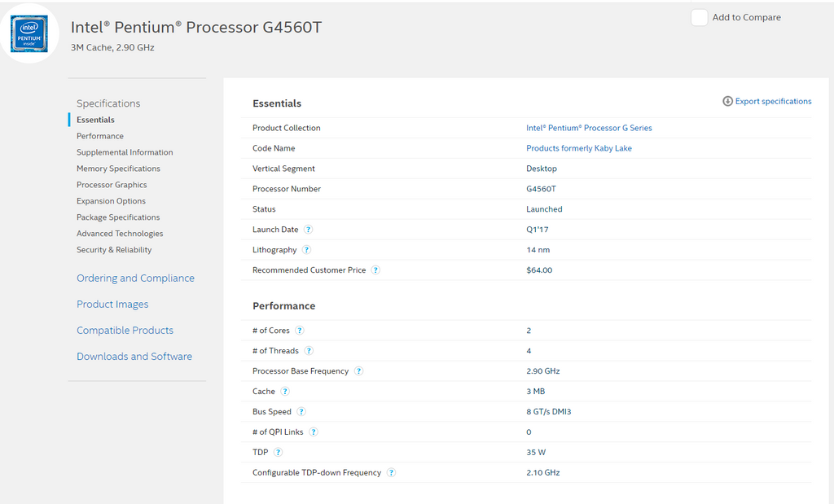Image resolution: width=834 pixels, height=504 pixels.
Task: Open the Lithography help question mark
Action: pos(306,250)
